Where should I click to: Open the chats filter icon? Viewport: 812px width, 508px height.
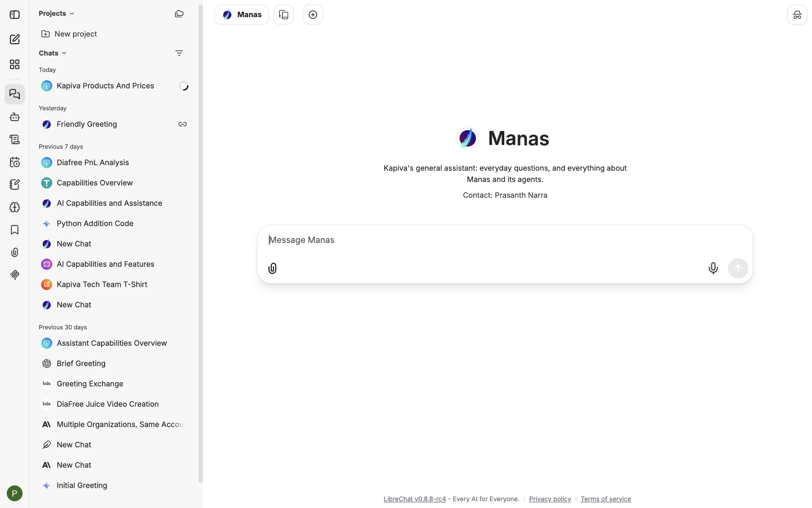pyautogui.click(x=179, y=53)
